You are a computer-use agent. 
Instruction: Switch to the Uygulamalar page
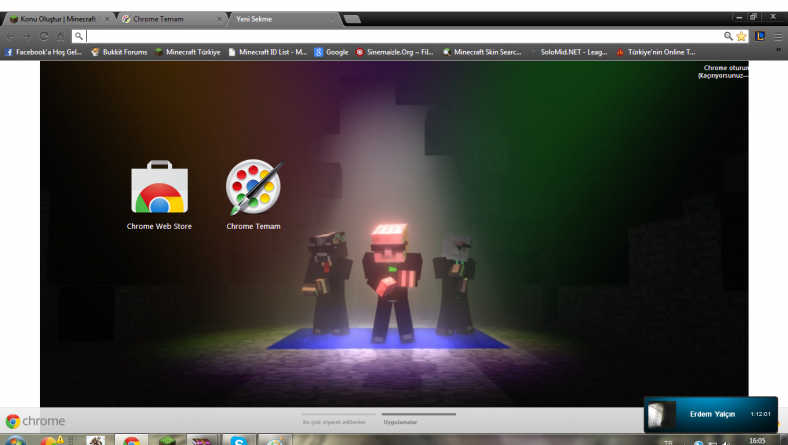tap(419, 418)
